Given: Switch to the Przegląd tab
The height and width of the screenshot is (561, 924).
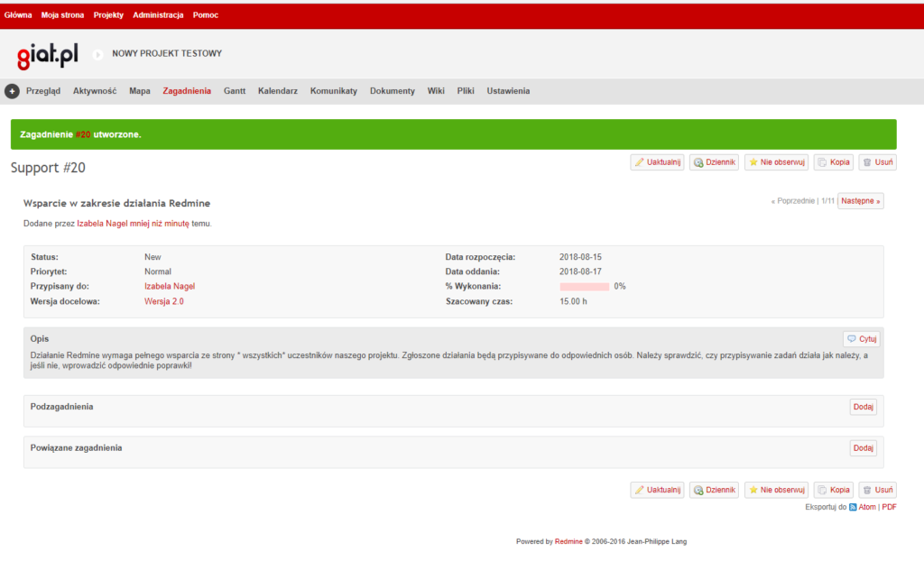Looking at the screenshot, I should pyautogui.click(x=43, y=91).
